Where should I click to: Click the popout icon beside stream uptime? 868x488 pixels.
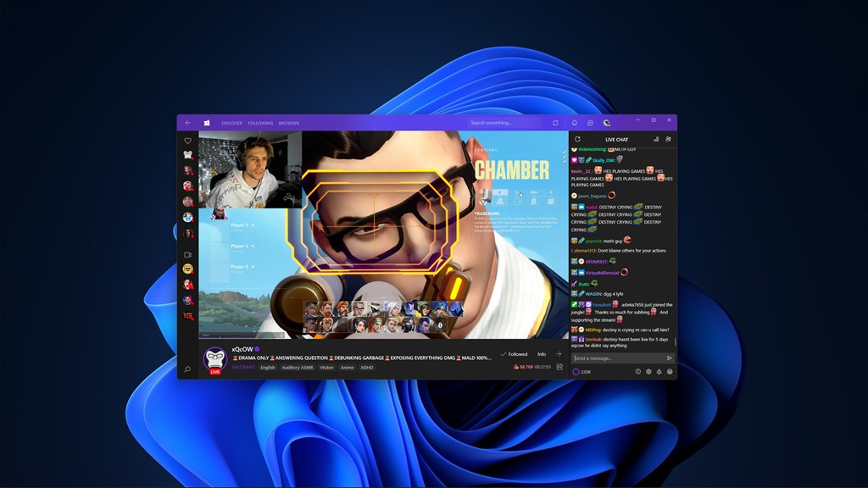tap(559, 367)
